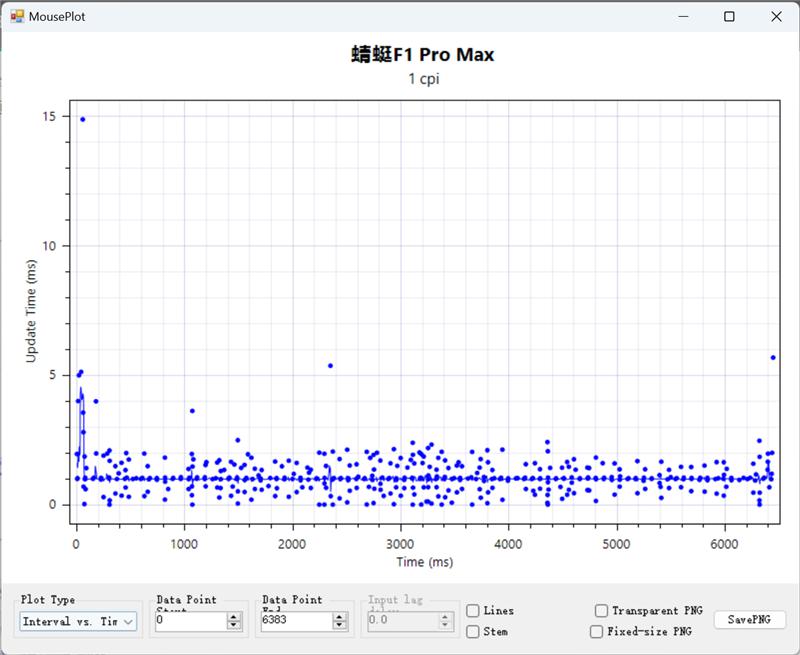Click the '1 cpi' subtitle text
Image resolution: width=800 pixels, height=655 pixels.
pyautogui.click(x=423, y=79)
